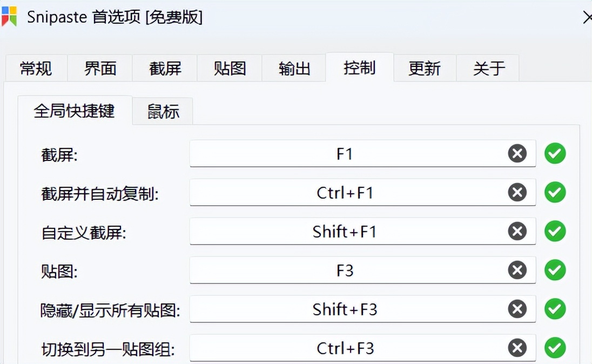Viewport: 592px width, 364px height.
Task: Switch to the 输出 tab
Action: pos(294,68)
